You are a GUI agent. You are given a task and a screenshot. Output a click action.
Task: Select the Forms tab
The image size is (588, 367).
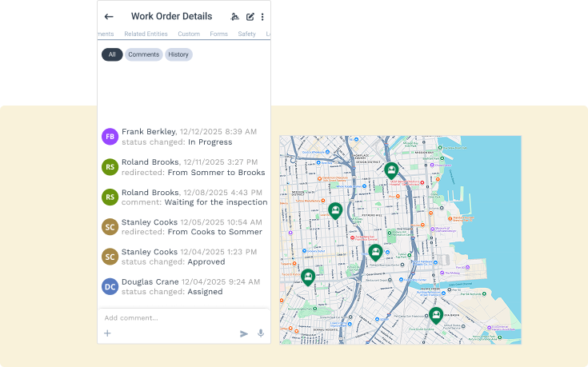[218, 34]
